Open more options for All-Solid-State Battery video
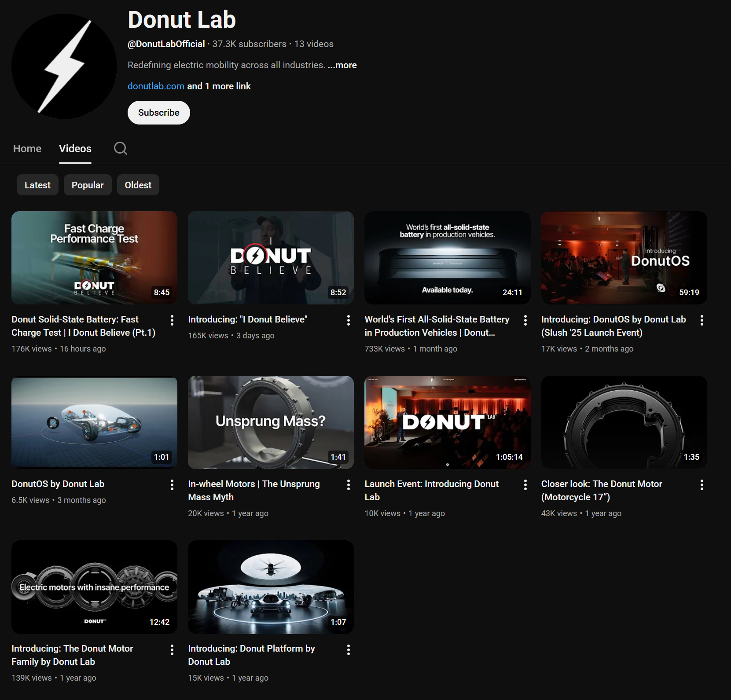This screenshot has width=731, height=700. click(525, 320)
